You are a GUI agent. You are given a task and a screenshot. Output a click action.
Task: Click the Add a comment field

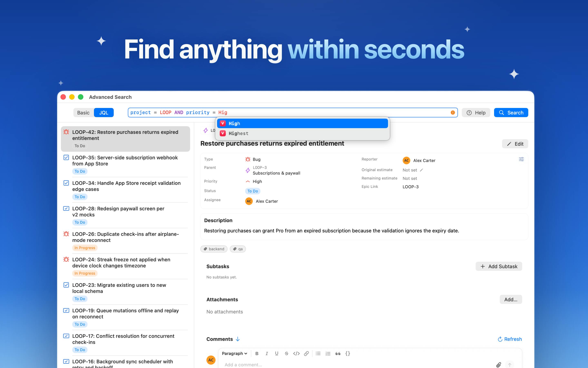tap(357, 365)
